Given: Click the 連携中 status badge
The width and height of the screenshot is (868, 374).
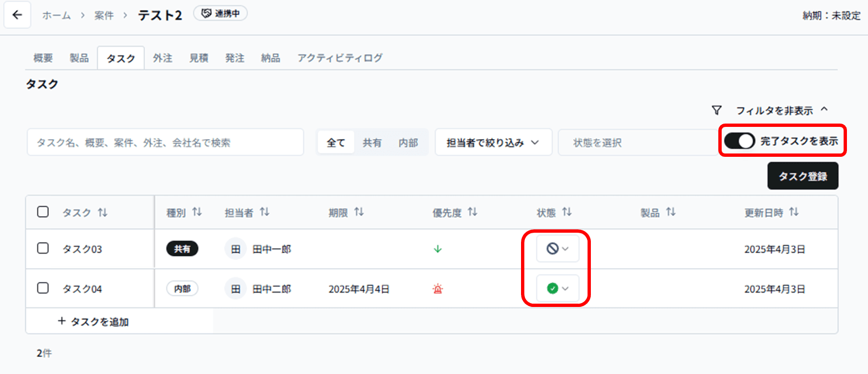Looking at the screenshot, I should click(220, 13).
